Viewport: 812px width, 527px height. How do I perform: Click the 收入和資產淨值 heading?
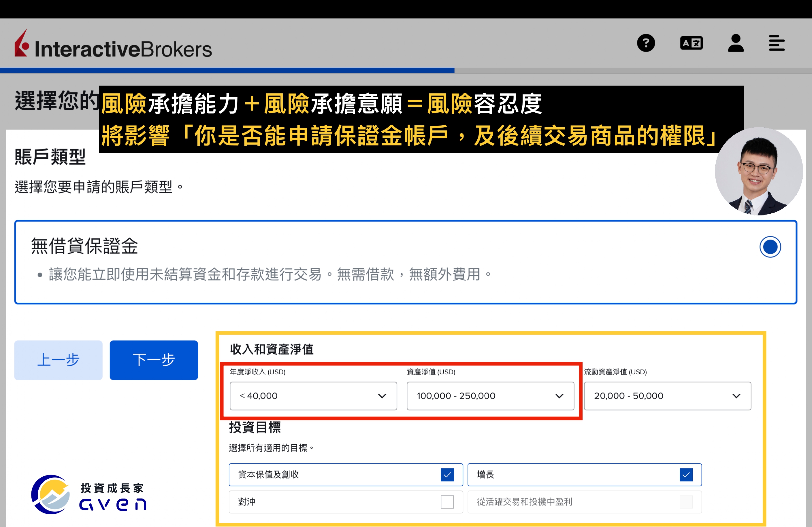(272, 349)
